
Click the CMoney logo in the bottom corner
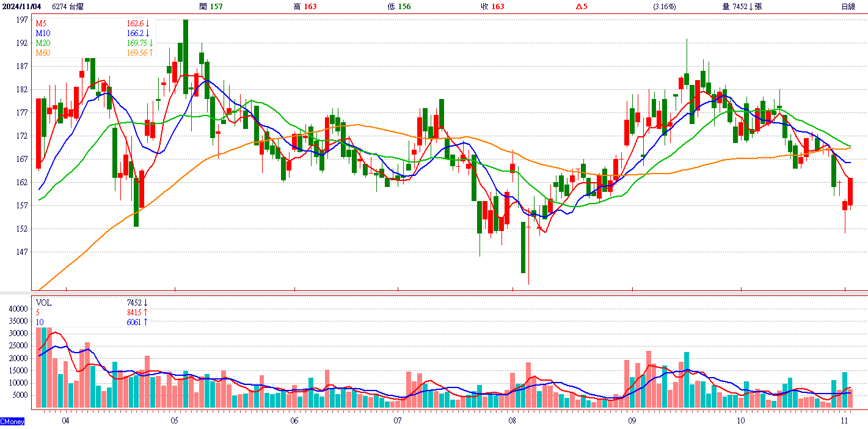click(x=13, y=422)
